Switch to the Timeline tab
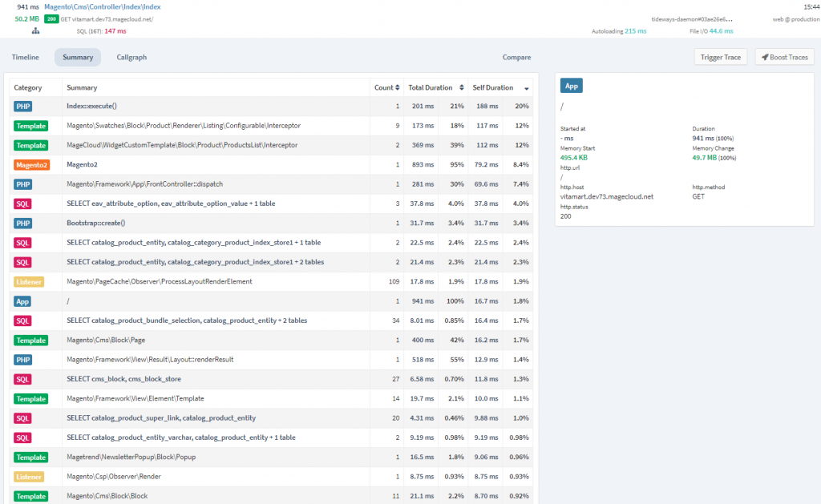The height and width of the screenshot is (504, 821). 25,57
